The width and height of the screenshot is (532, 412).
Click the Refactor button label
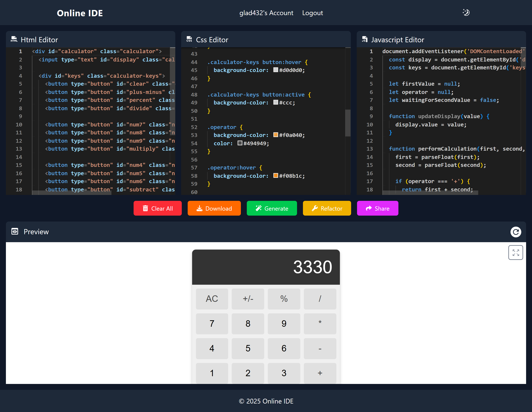pos(332,209)
